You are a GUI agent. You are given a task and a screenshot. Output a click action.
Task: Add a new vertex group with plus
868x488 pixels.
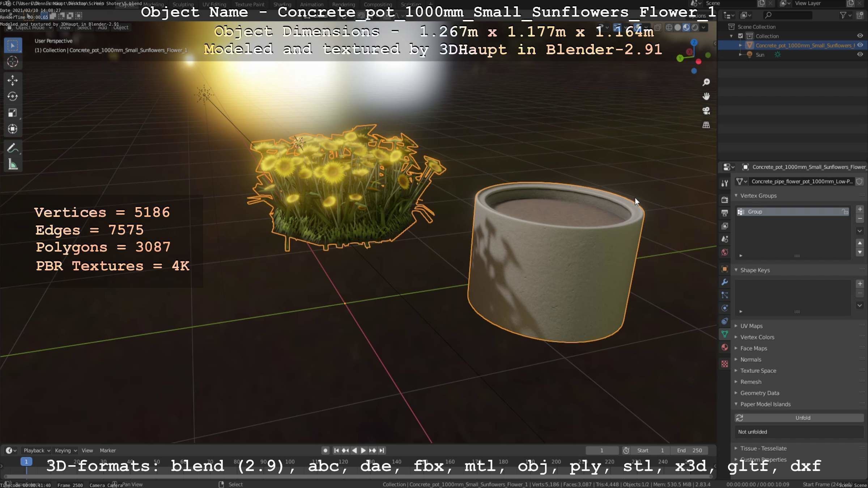point(860,209)
